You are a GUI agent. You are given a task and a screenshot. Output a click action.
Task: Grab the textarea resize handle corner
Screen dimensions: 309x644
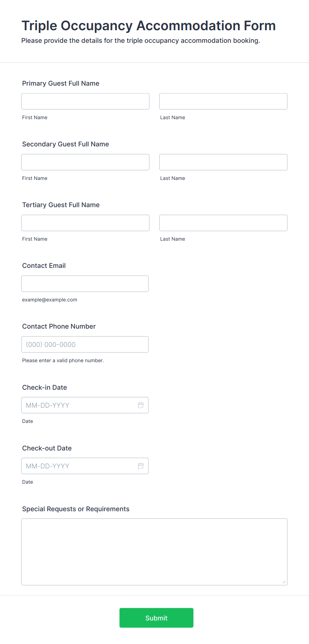(284, 582)
